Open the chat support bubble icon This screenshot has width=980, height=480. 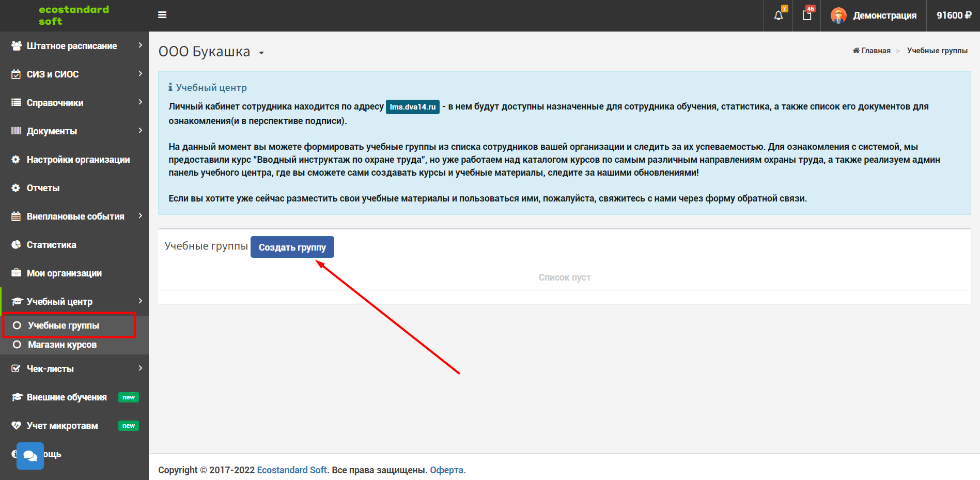tap(30, 456)
